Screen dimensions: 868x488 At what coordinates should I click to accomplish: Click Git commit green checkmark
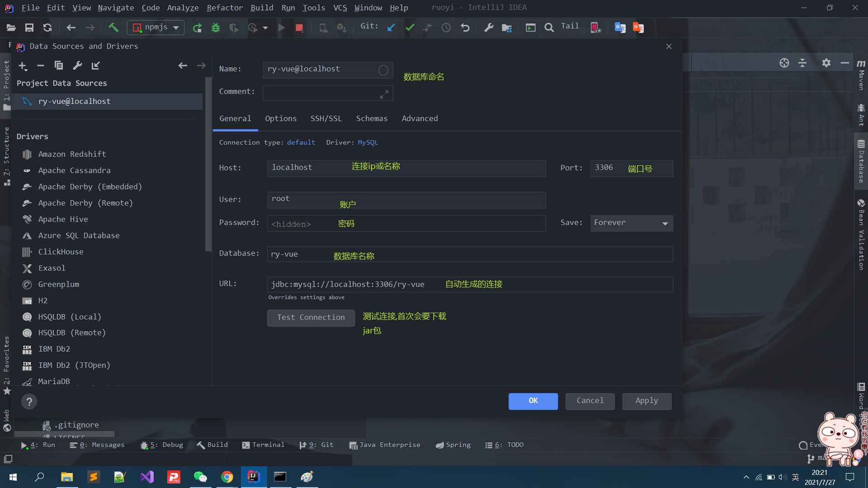pyautogui.click(x=410, y=28)
